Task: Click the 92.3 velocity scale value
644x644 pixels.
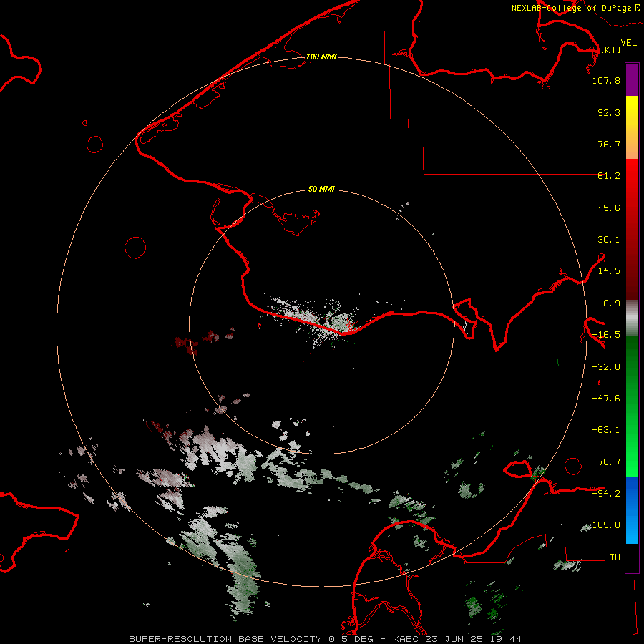Action: tap(609, 112)
